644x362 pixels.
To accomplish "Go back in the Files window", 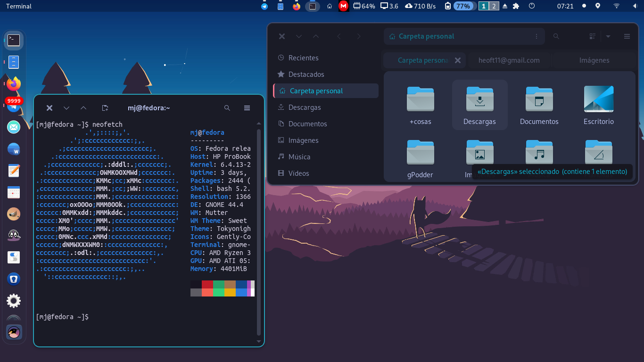I will point(339,36).
